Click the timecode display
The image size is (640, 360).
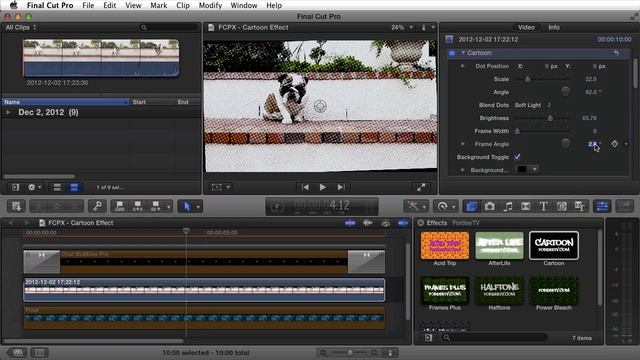point(322,206)
